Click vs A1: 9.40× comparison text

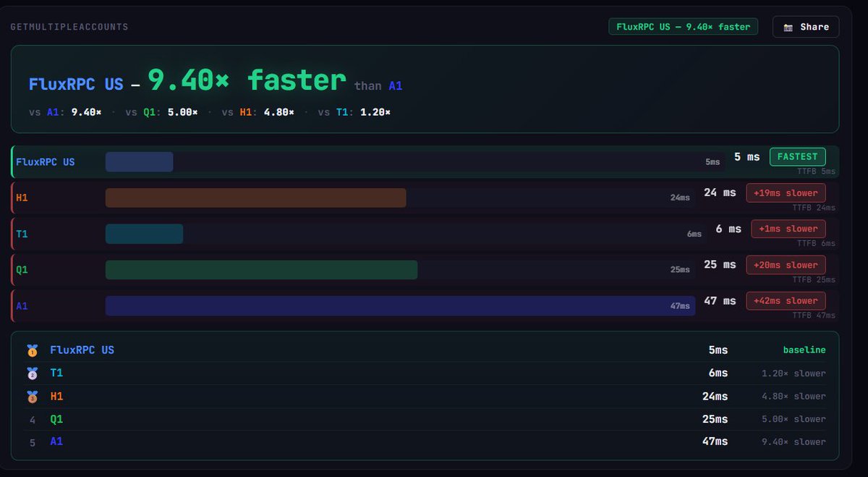pyautogui.click(x=65, y=112)
